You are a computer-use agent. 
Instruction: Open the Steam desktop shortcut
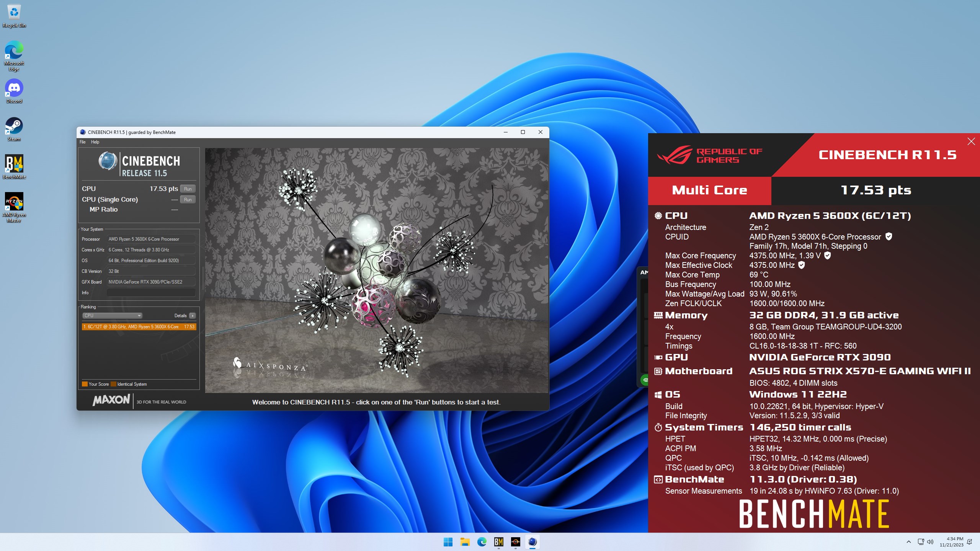point(14,129)
